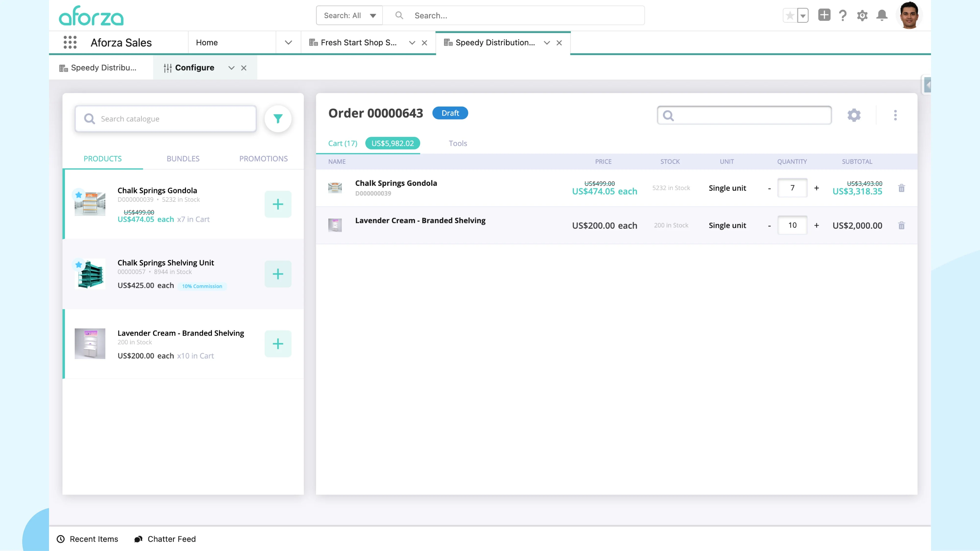Toggle favorite star on Chalk Springs Shelving Unit
The height and width of the screenshot is (551, 980).
tap(79, 265)
